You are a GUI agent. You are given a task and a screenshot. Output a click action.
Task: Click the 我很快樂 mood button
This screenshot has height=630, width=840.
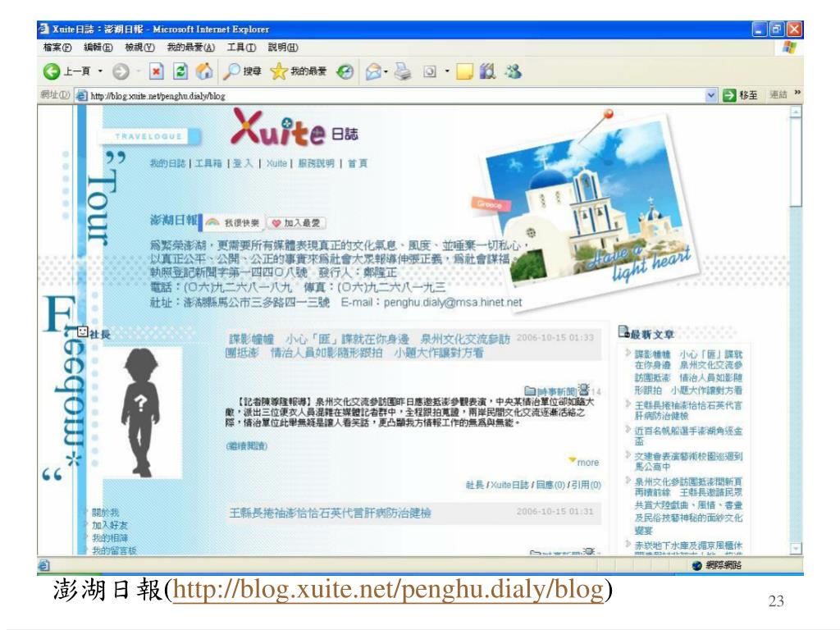(232, 223)
